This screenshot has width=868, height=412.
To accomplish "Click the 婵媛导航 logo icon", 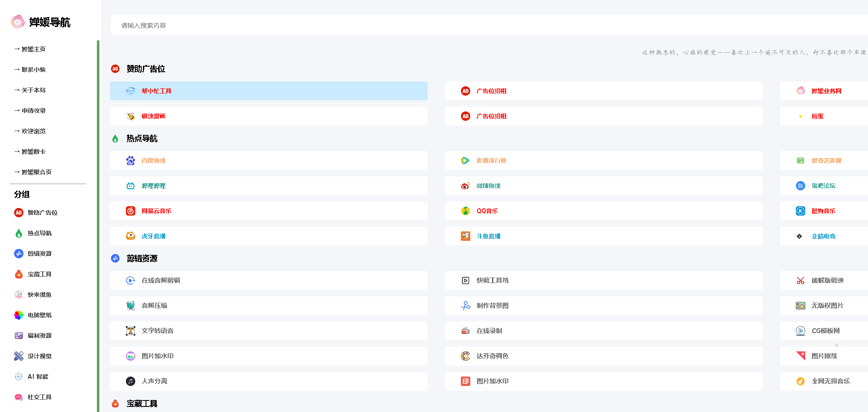I will 18,22.
